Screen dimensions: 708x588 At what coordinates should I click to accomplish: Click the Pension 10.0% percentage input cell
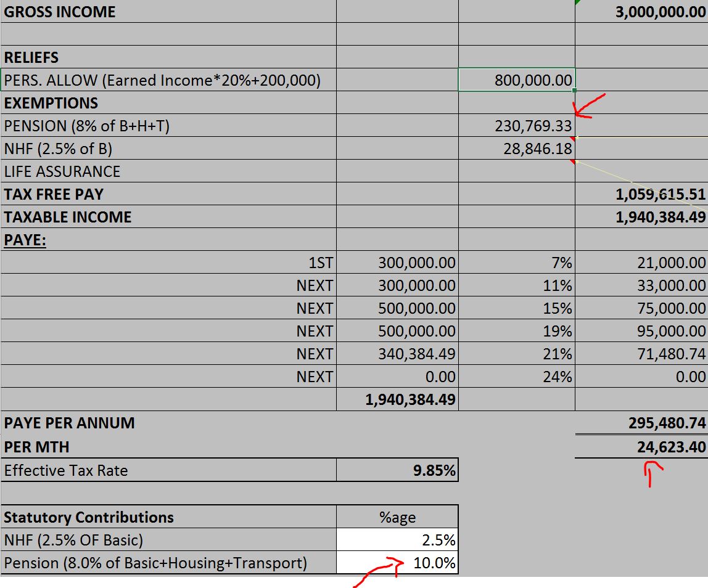398,563
